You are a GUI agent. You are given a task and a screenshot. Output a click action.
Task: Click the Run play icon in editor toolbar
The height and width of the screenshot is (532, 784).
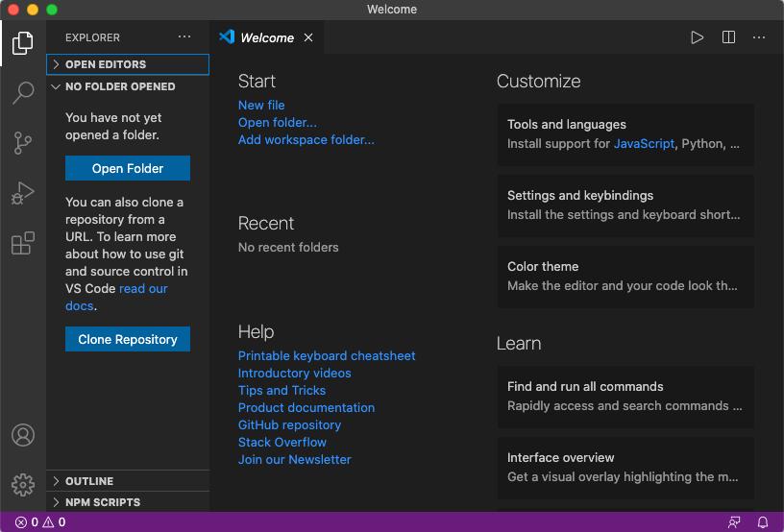(x=697, y=37)
